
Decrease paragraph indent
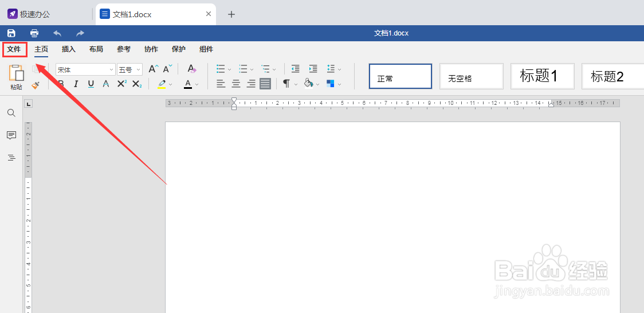tap(295, 69)
